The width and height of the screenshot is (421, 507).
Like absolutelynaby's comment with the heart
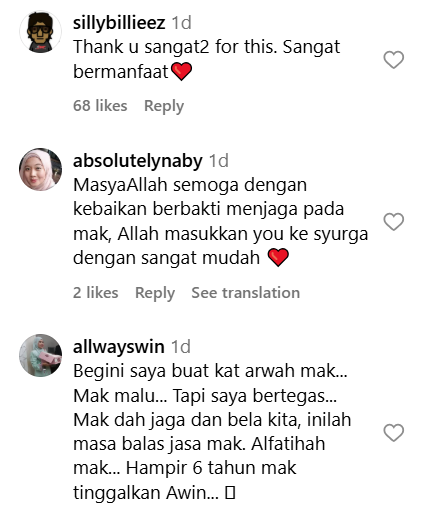point(393,222)
